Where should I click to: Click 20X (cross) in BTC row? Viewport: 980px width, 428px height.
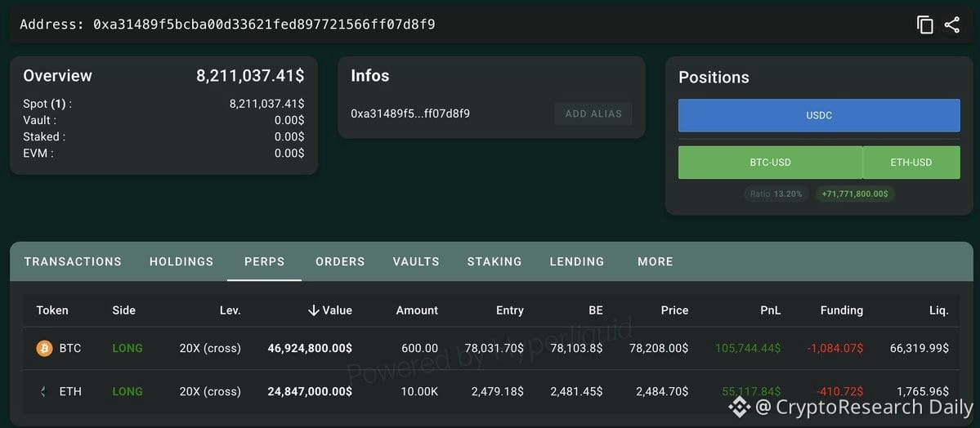(210, 348)
